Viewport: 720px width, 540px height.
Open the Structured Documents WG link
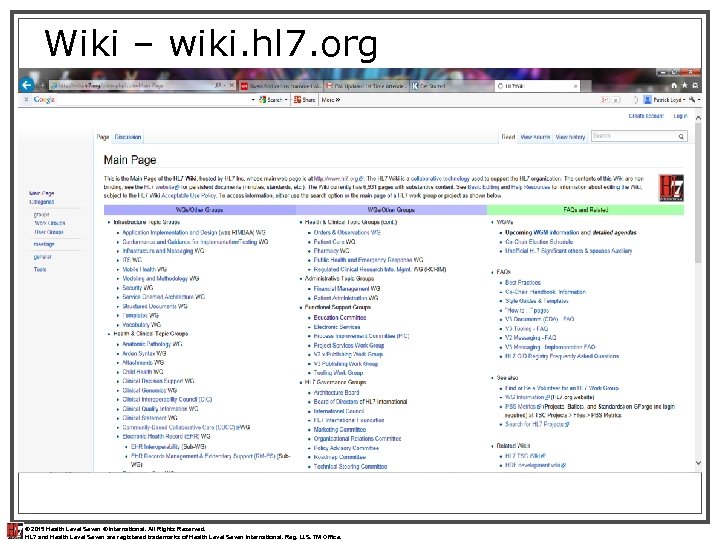(155, 306)
